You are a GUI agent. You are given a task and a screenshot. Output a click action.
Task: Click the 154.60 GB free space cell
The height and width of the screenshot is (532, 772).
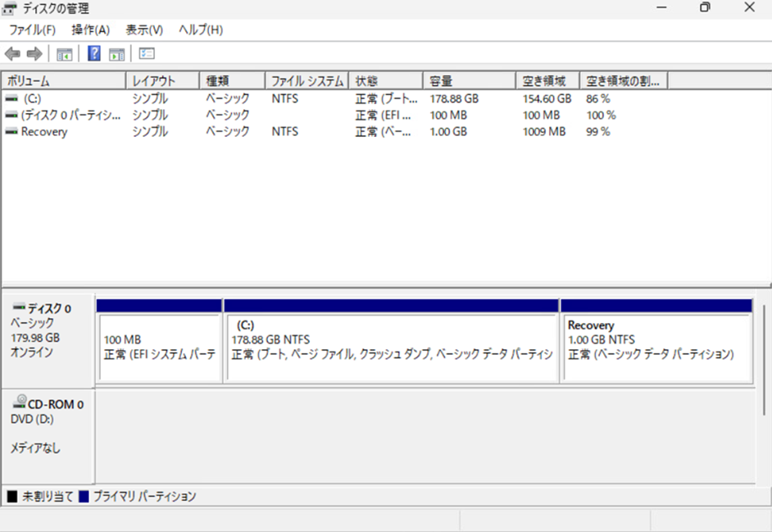point(547,98)
